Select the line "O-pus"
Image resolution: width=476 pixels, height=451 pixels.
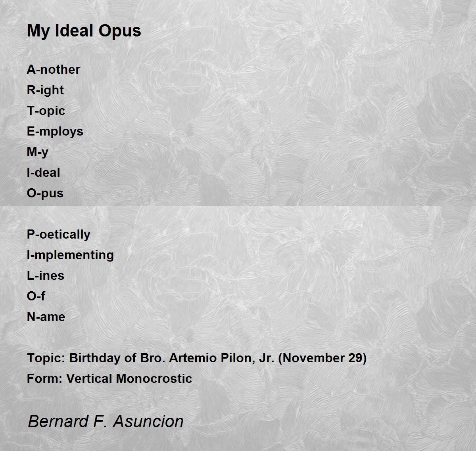pyautogui.click(x=45, y=193)
